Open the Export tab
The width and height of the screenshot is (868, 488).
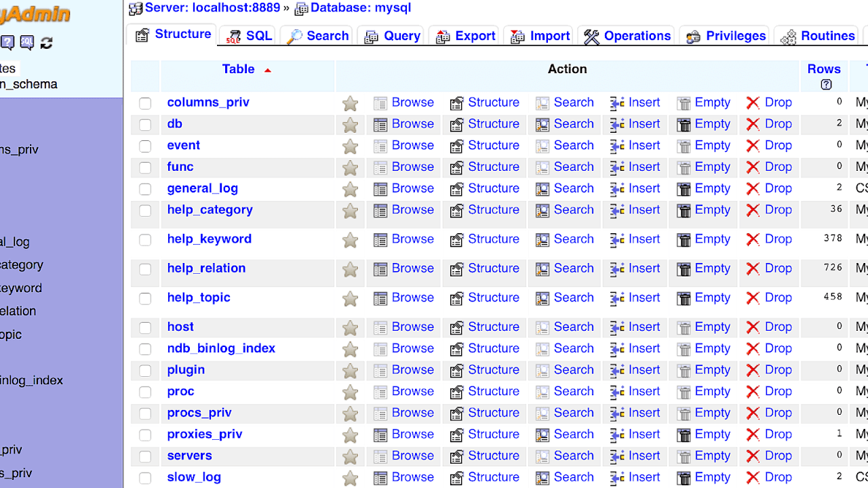[x=465, y=36]
